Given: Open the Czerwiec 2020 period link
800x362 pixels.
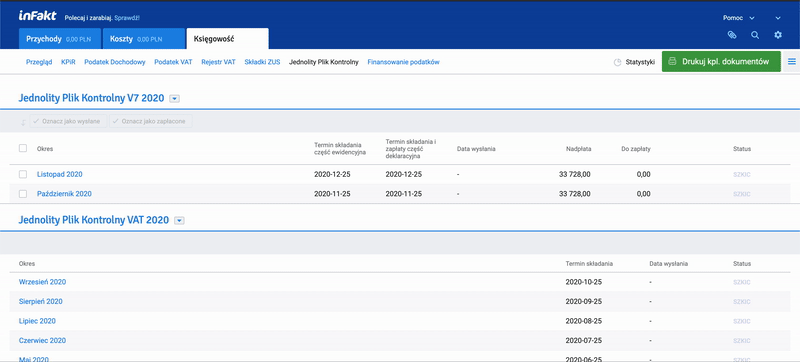Looking at the screenshot, I should (42, 341).
